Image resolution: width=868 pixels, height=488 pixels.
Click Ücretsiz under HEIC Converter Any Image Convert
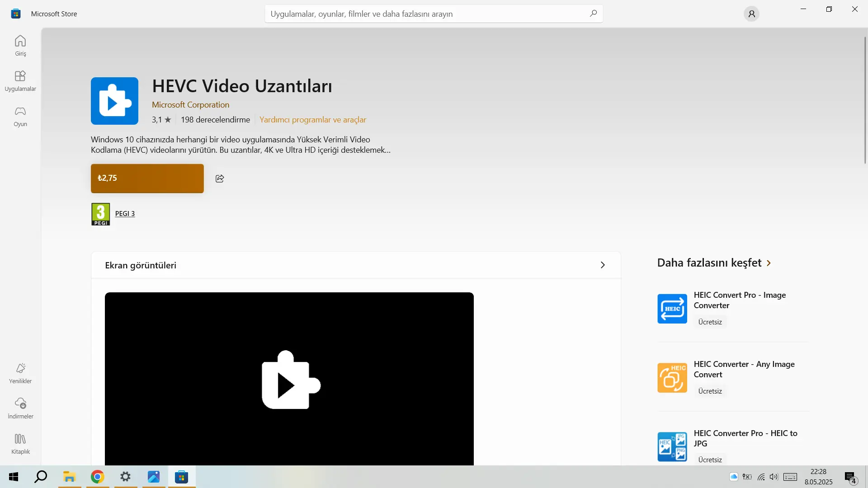[710, 391]
